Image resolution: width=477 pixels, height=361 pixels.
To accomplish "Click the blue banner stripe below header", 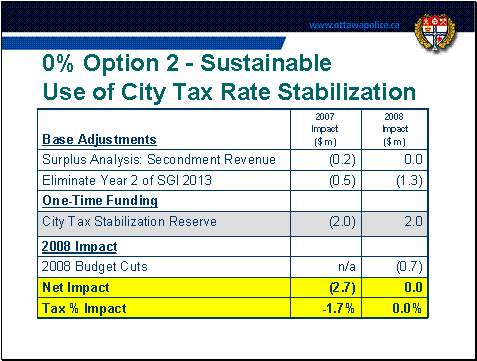I will click(x=143, y=43).
